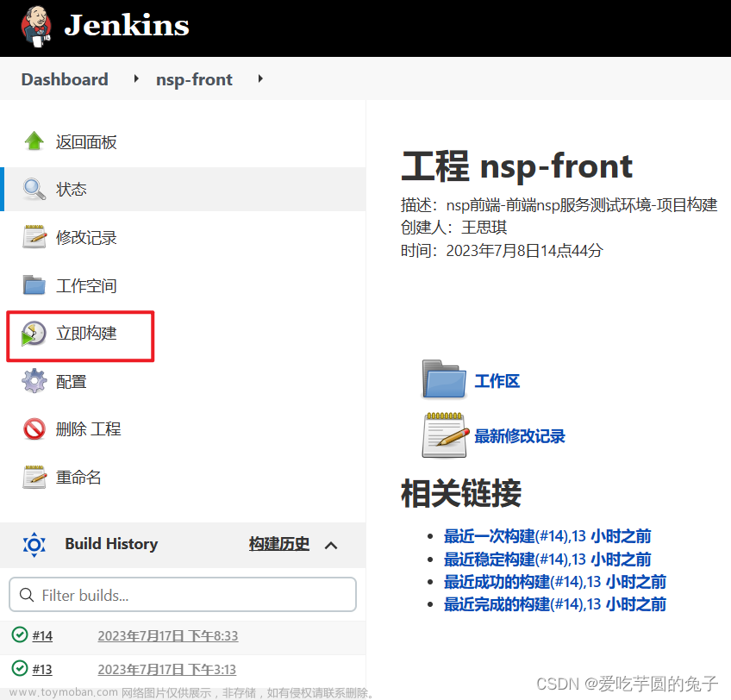Viewport: 731px width, 700px height.
Task: Open 重命名 sidebar item
Action: [x=78, y=478]
